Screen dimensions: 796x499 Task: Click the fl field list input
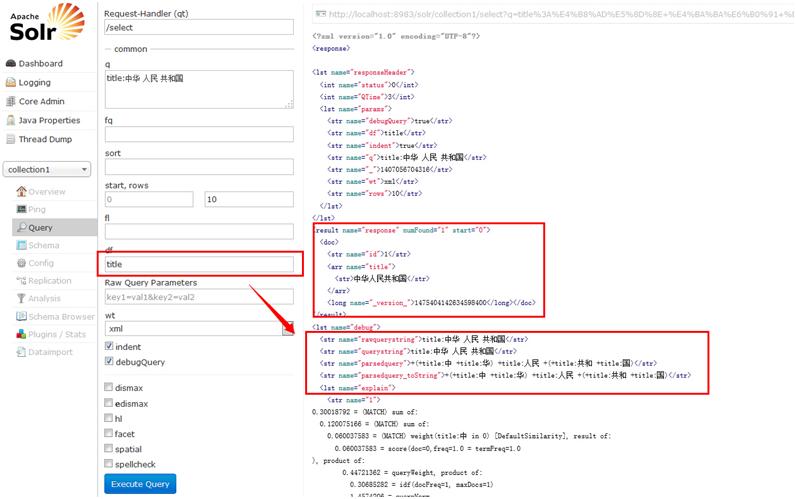click(199, 231)
